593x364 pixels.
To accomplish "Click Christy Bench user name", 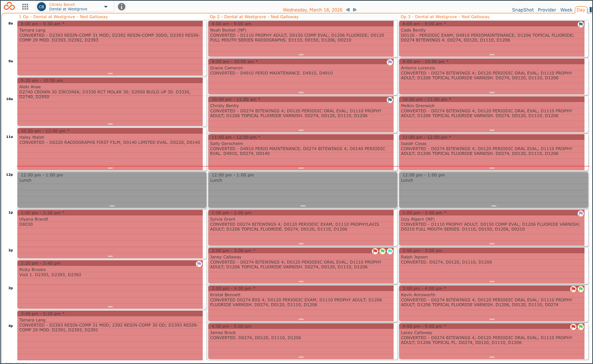I will pyautogui.click(x=62, y=5).
